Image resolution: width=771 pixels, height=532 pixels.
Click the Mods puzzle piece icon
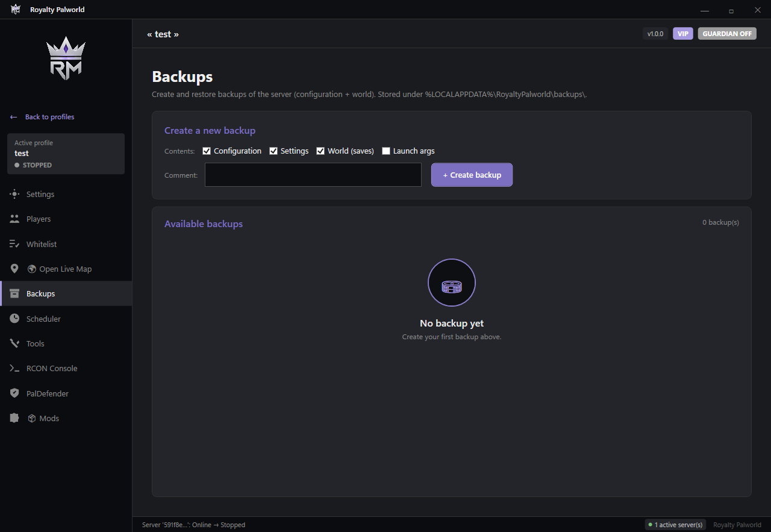pos(14,418)
